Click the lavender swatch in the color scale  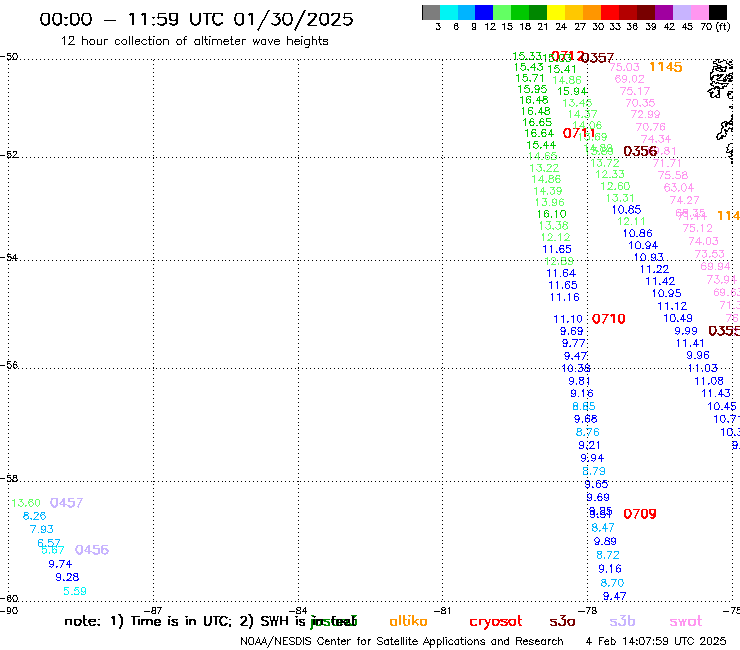pyautogui.click(x=681, y=12)
